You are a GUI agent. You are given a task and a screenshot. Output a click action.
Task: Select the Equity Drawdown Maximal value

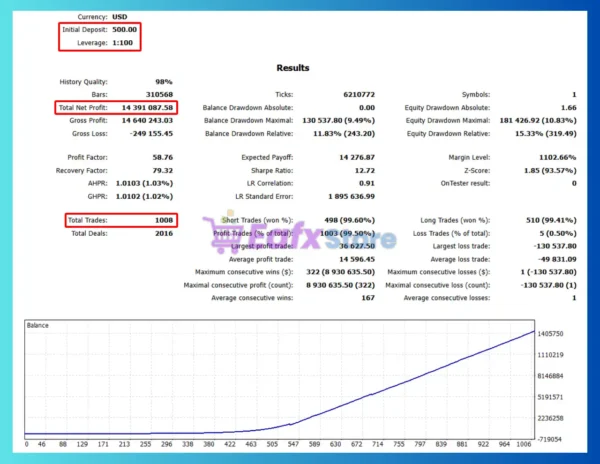[x=538, y=120]
